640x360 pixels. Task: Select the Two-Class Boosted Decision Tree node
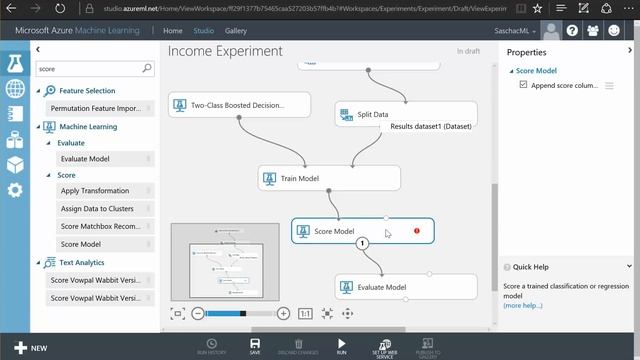click(239, 105)
